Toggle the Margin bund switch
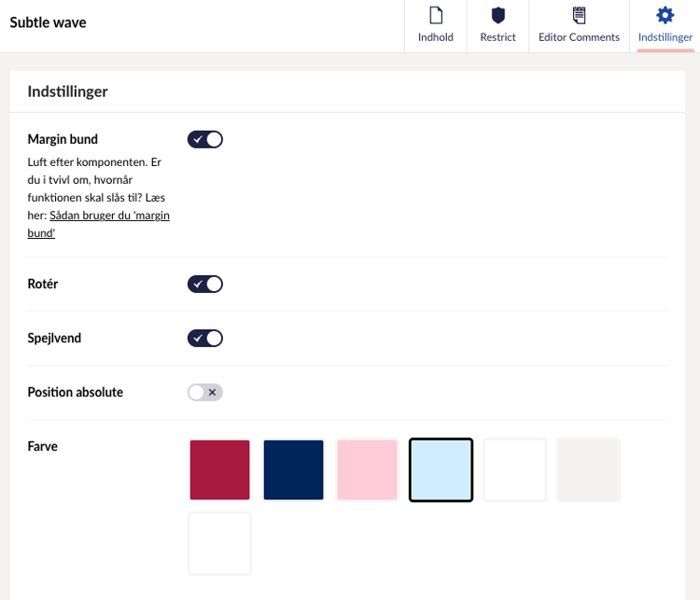The image size is (700, 600). pos(205,139)
